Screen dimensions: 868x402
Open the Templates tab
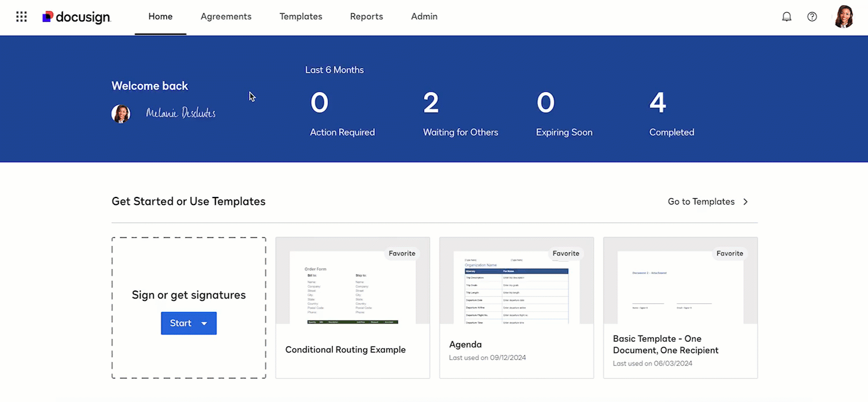[x=301, y=17]
